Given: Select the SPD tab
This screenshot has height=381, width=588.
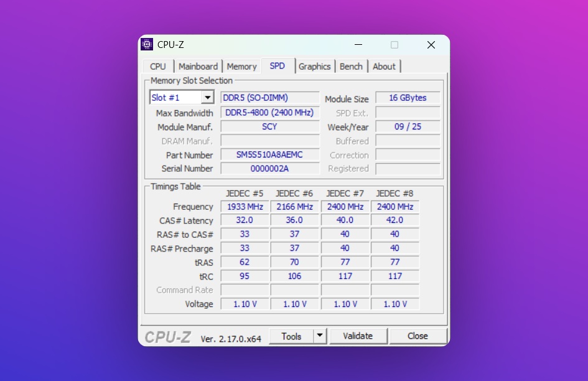Looking at the screenshot, I should [278, 66].
